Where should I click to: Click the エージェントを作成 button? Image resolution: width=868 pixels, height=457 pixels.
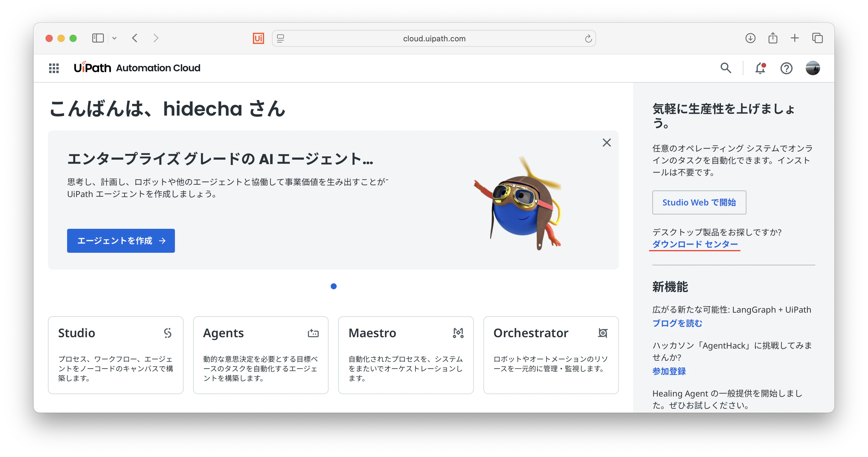[121, 241]
